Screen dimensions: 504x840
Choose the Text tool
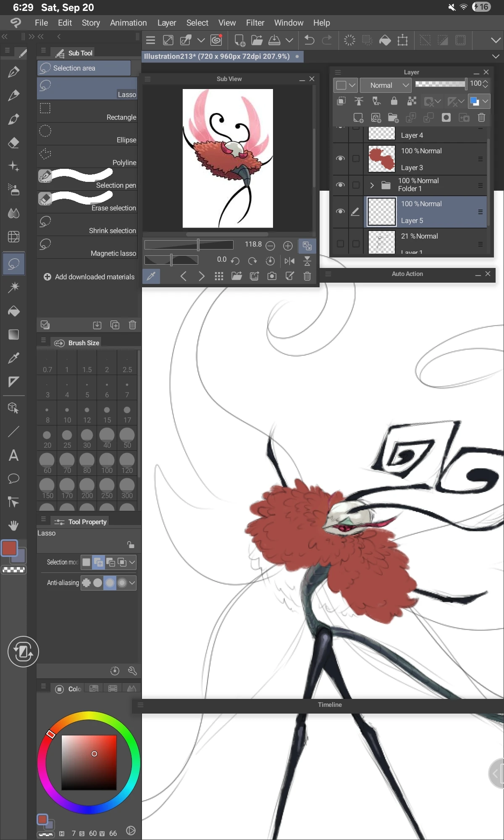pos(13,455)
